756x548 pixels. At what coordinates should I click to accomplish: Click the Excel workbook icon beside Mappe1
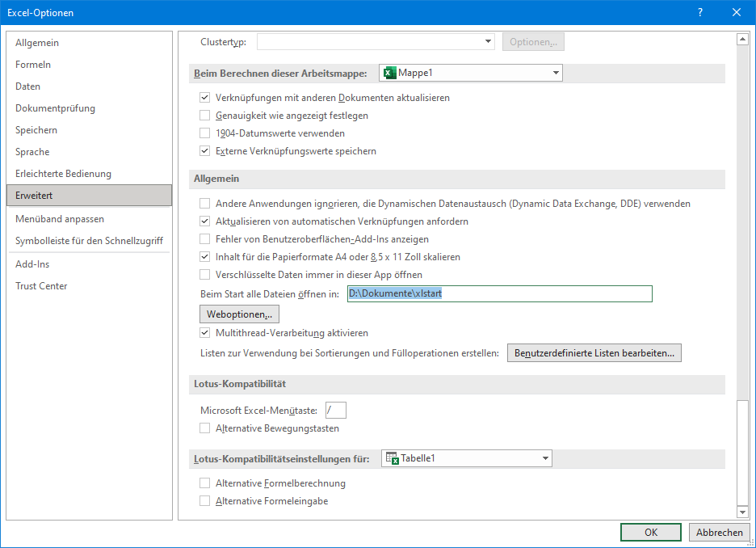(389, 73)
